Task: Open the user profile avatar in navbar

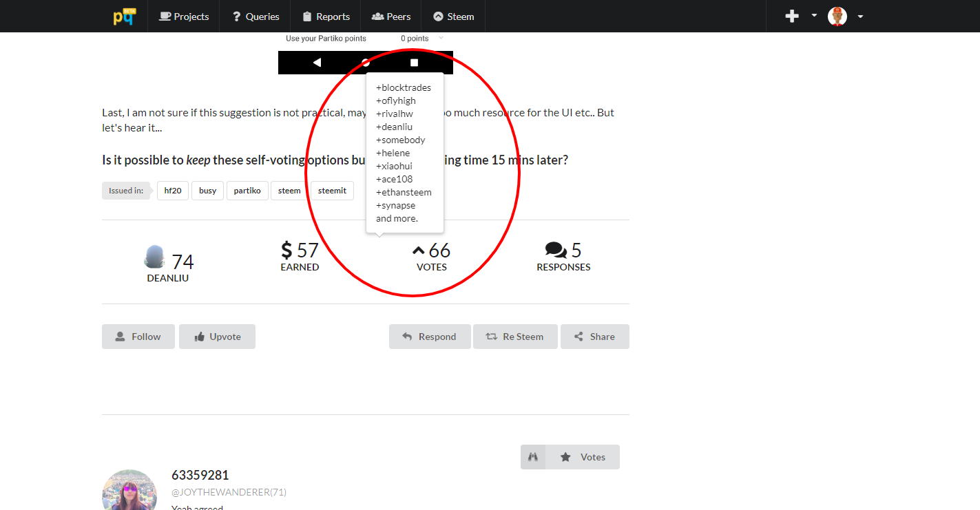Action: pyautogui.click(x=837, y=17)
